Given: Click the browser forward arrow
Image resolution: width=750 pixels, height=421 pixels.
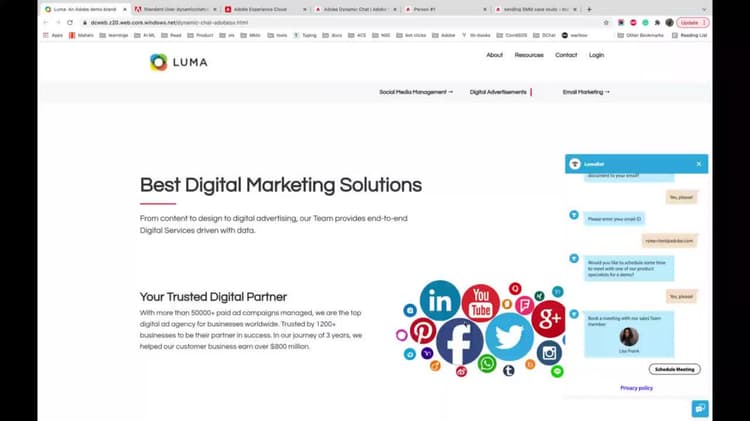Looking at the screenshot, I should click(x=58, y=22).
